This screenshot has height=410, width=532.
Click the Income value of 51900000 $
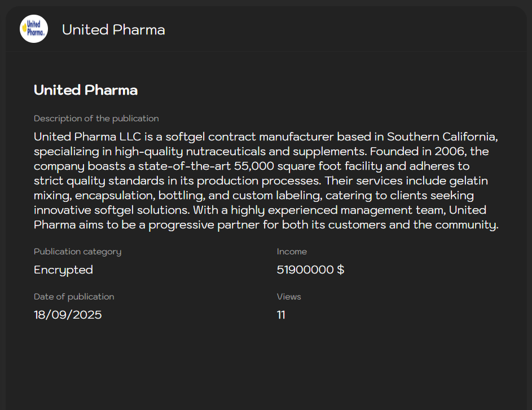pos(310,270)
